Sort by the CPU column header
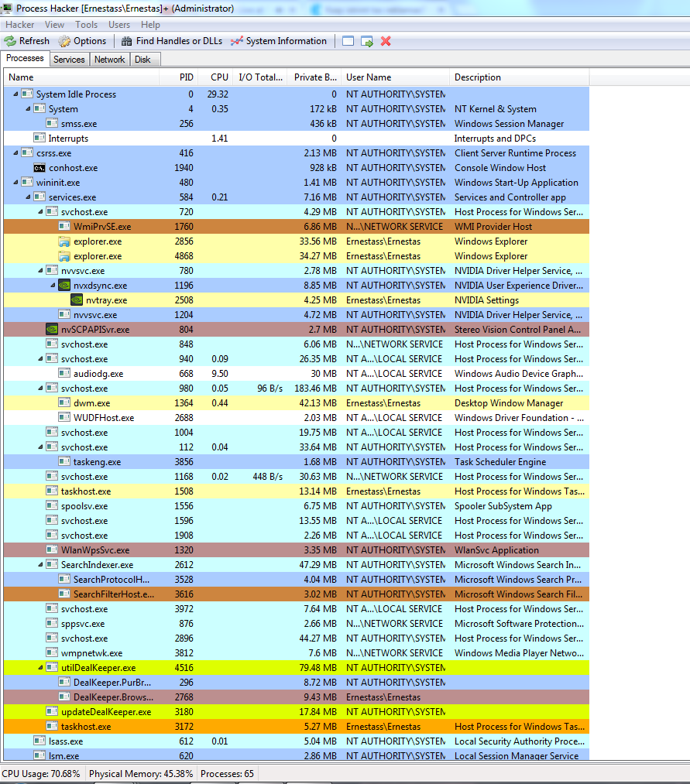This screenshot has width=690, height=784. [x=215, y=77]
